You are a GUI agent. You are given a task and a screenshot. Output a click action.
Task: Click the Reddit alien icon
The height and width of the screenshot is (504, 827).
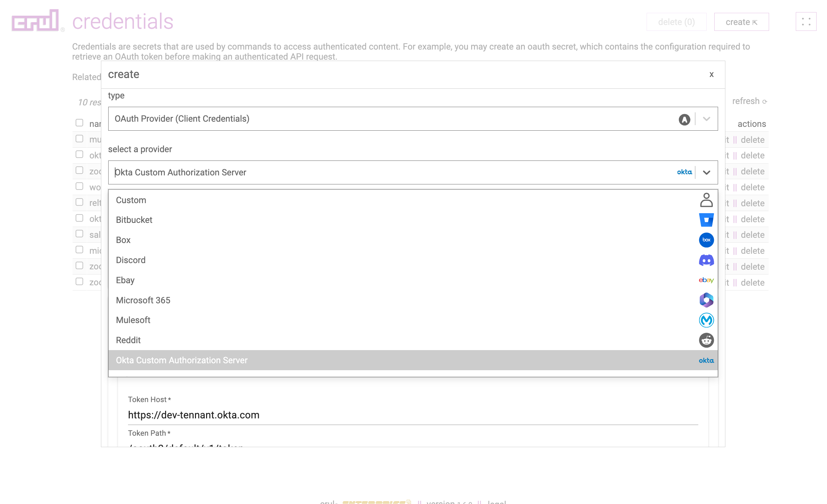(x=706, y=340)
